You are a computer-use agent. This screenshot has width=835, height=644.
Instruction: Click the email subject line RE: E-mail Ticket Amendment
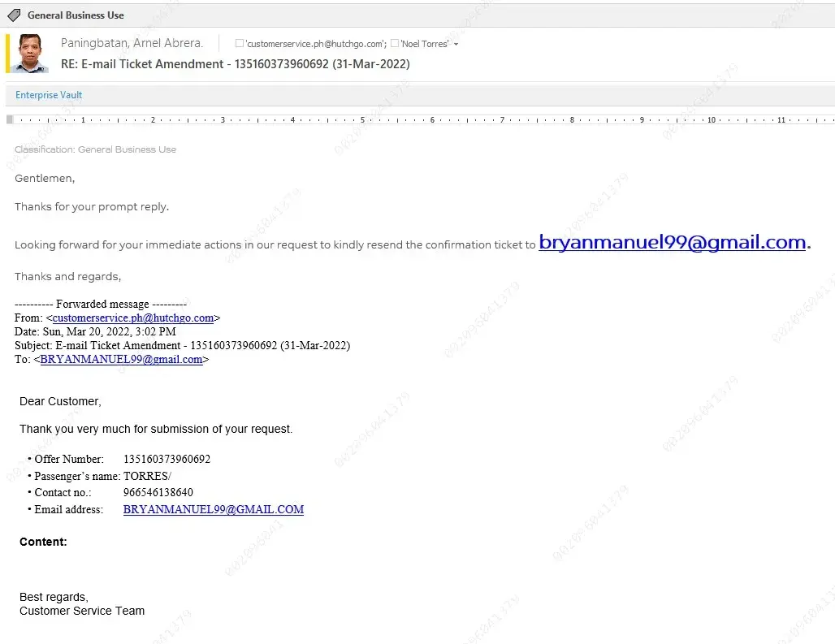tap(236, 64)
